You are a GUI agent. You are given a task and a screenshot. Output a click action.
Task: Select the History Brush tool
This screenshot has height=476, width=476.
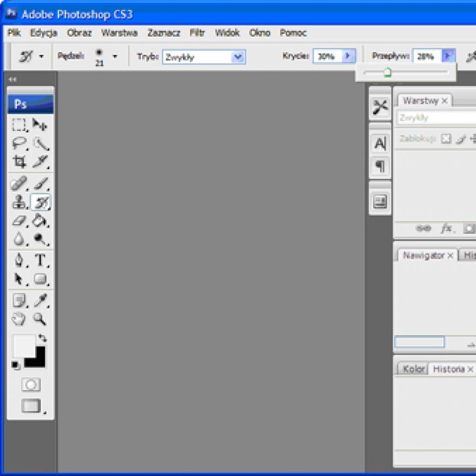41,203
